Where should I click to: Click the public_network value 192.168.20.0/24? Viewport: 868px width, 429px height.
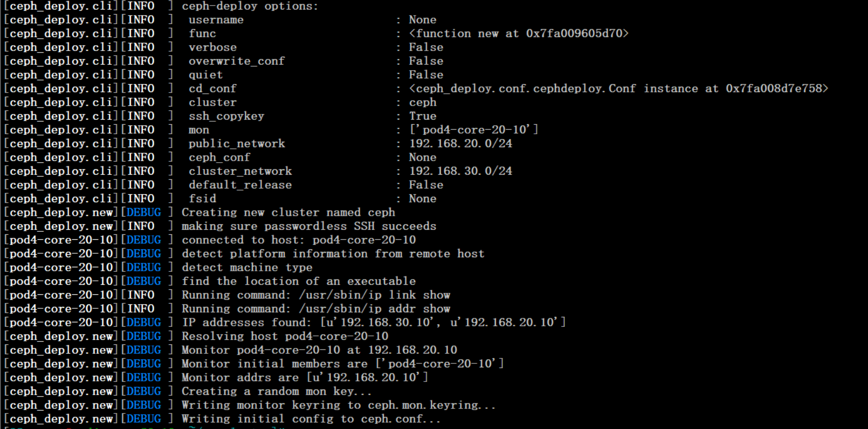click(x=460, y=144)
